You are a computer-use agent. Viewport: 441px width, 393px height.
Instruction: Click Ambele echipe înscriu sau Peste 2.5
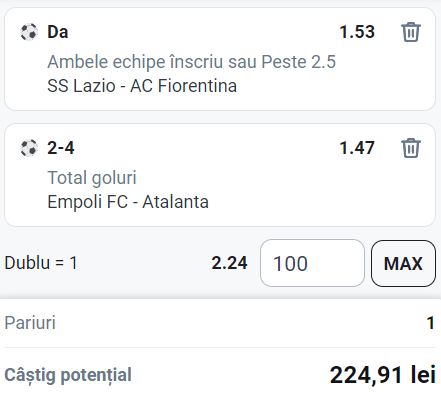tap(191, 62)
